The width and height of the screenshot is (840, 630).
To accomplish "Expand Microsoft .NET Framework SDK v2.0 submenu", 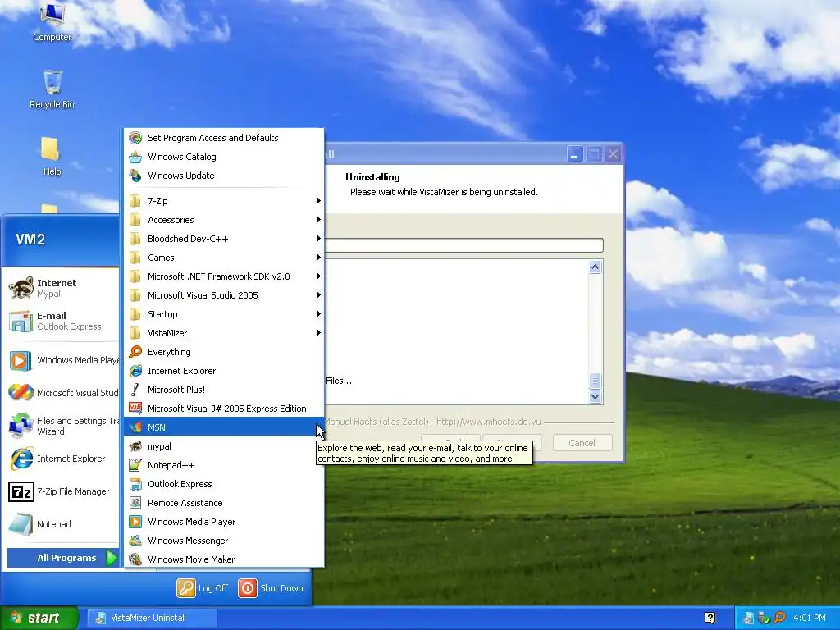I will (224, 276).
